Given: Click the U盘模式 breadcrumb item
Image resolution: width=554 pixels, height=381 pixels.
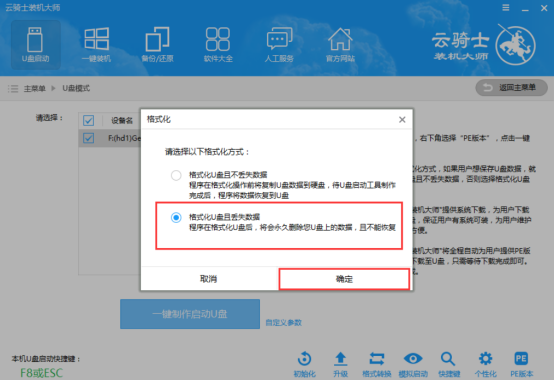Looking at the screenshot, I should click(x=76, y=88).
